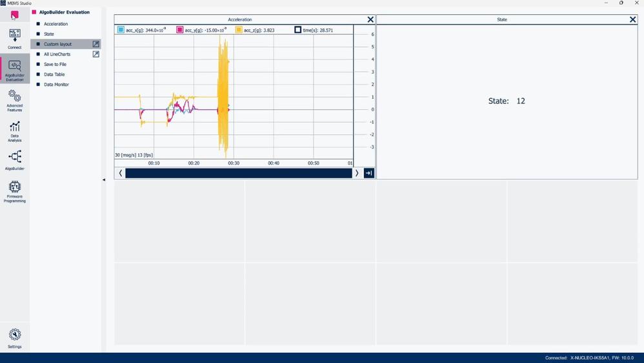The width and height of the screenshot is (644, 363).
Task: Collapse the side panel with arrow
Action: click(x=103, y=180)
